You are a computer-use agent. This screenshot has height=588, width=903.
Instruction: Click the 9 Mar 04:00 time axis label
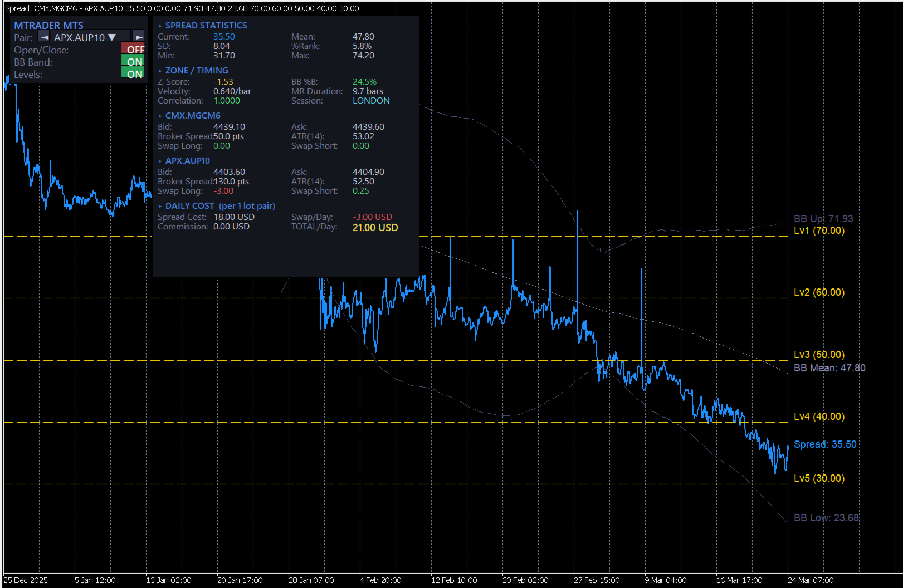pos(666,580)
